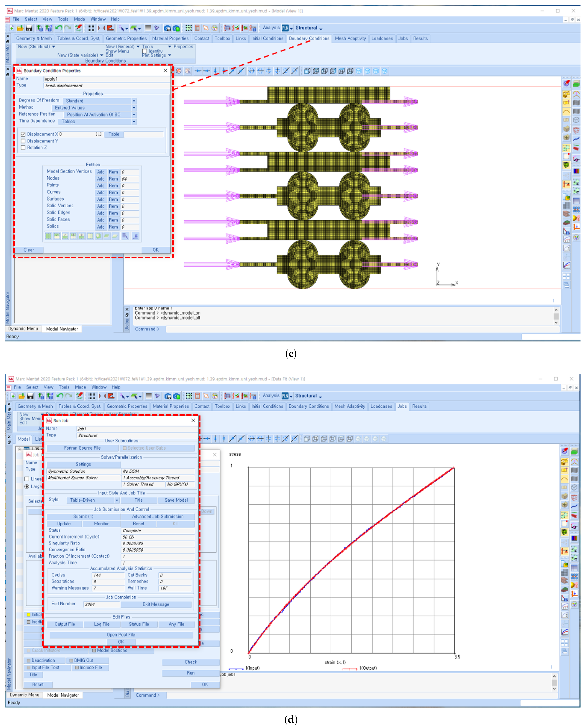Click the command dialog scrollbar in the upper window
585x728 pixels.
point(556,316)
